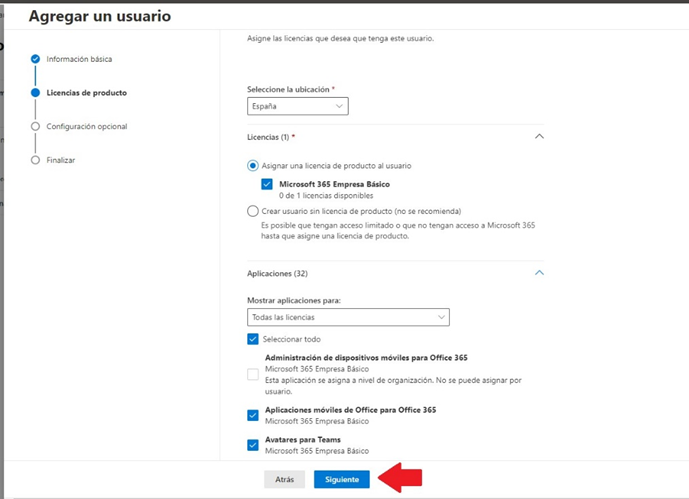Viewport: 689px width, 499px height.
Task: Click the Agregar un usuario title
Action: point(100,16)
